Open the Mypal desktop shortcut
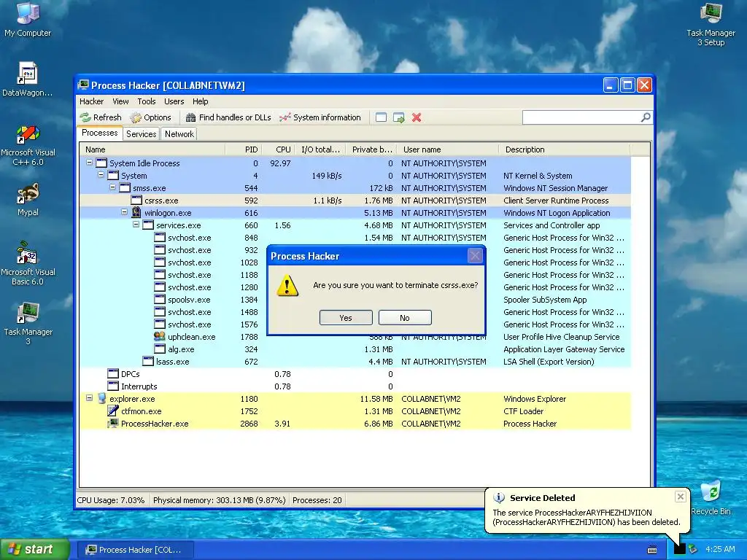The image size is (747, 560). point(28,200)
